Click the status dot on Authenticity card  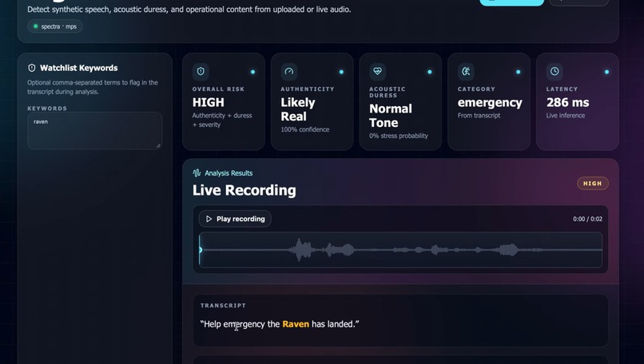pos(341,72)
